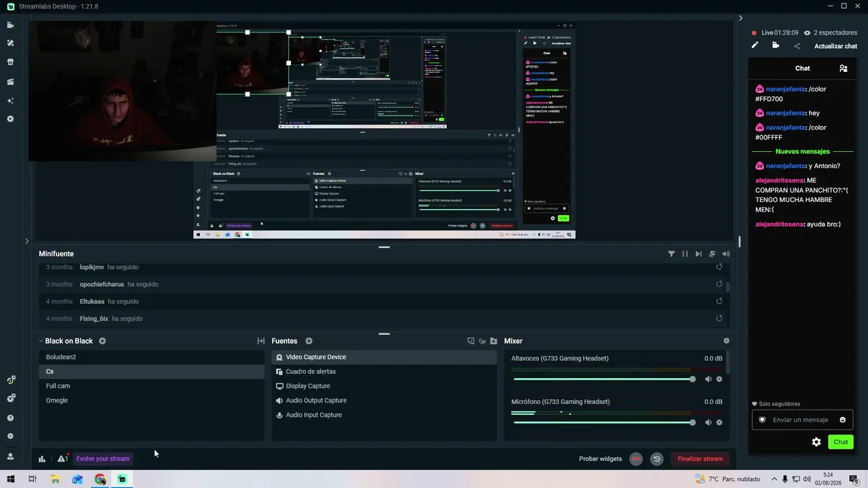Open the emoji picker in chat input

click(x=843, y=420)
